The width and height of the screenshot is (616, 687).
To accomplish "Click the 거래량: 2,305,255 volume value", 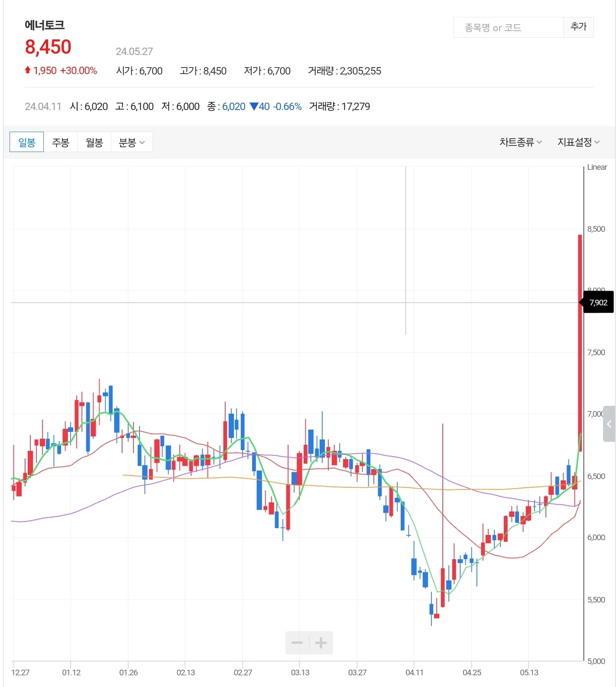I will pyautogui.click(x=344, y=71).
